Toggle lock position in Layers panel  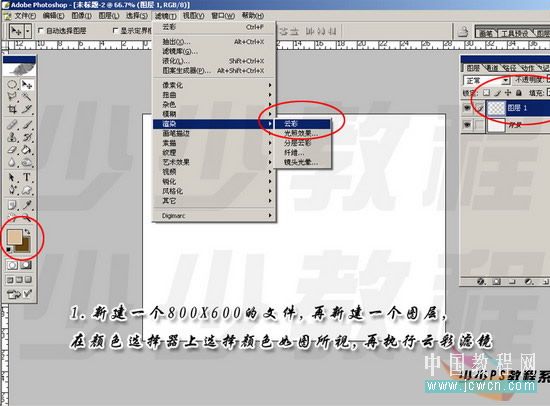(x=508, y=93)
